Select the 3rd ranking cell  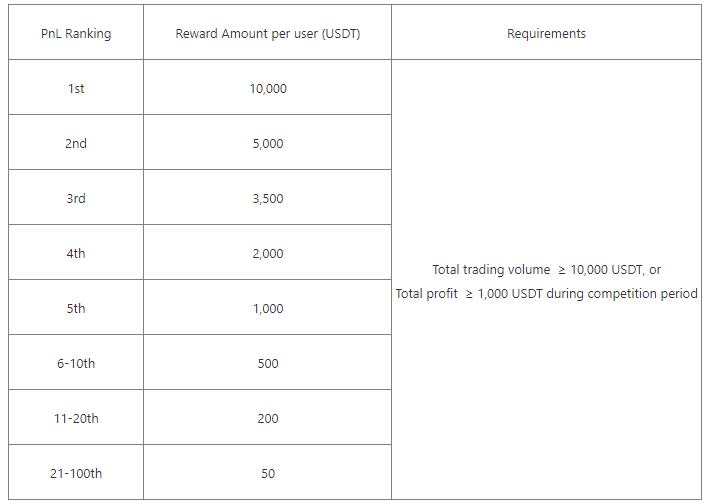(76, 199)
